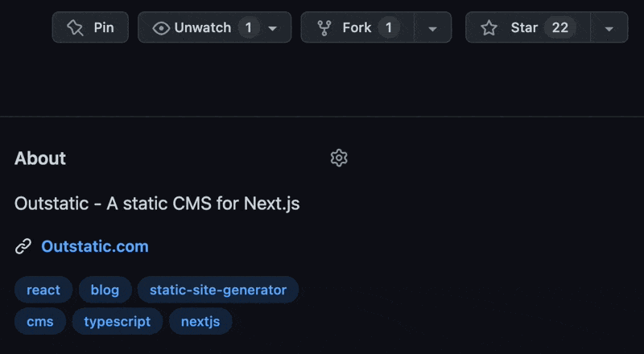The image size is (644, 354).
Task: Click the pin icon on Pin button
Action: click(x=76, y=27)
